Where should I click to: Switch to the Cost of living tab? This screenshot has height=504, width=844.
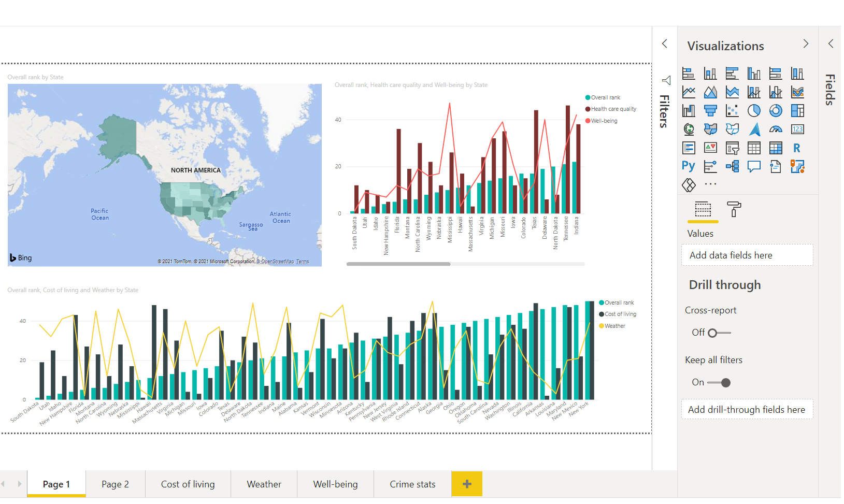click(188, 484)
